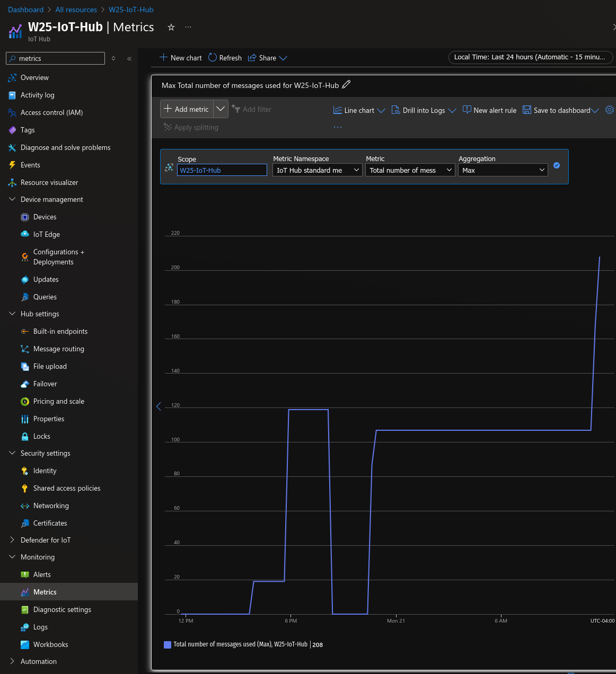Collapse the Device management section
The height and width of the screenshot is (674, 616).
click(12, 199)
